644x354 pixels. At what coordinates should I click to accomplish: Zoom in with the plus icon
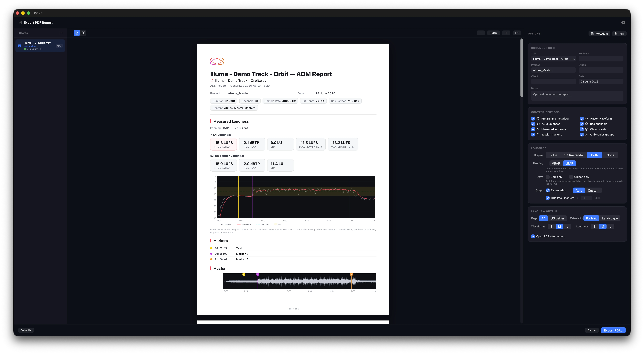tap(506, 33)
